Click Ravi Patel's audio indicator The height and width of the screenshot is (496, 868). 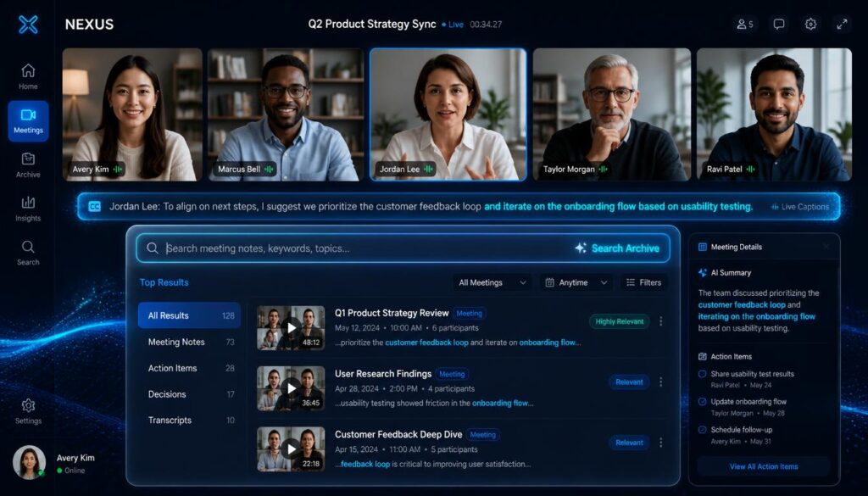coord(751,170)
